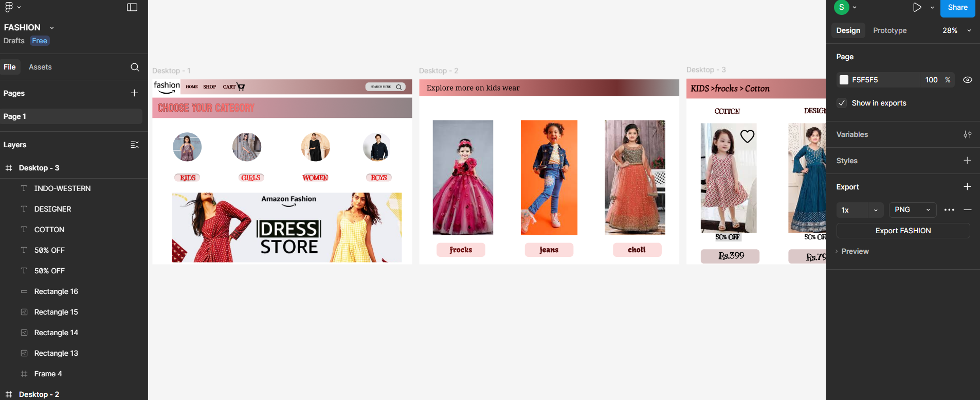Click the GIRLS category label
Viewport: 980px width, 400px height.
(251, 178)
